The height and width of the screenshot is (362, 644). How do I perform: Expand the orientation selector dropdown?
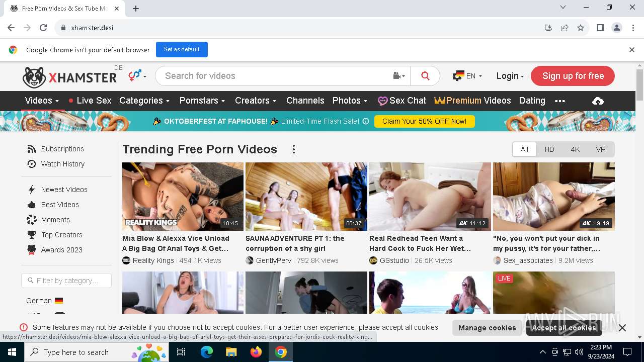coord(137,76)
